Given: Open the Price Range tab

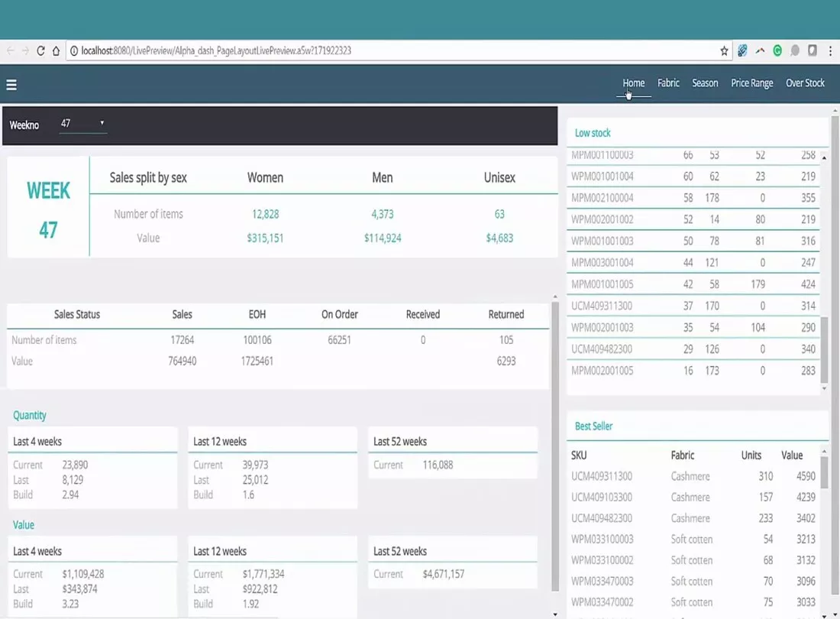Looking at the screenshot, I should click(751, 83).
